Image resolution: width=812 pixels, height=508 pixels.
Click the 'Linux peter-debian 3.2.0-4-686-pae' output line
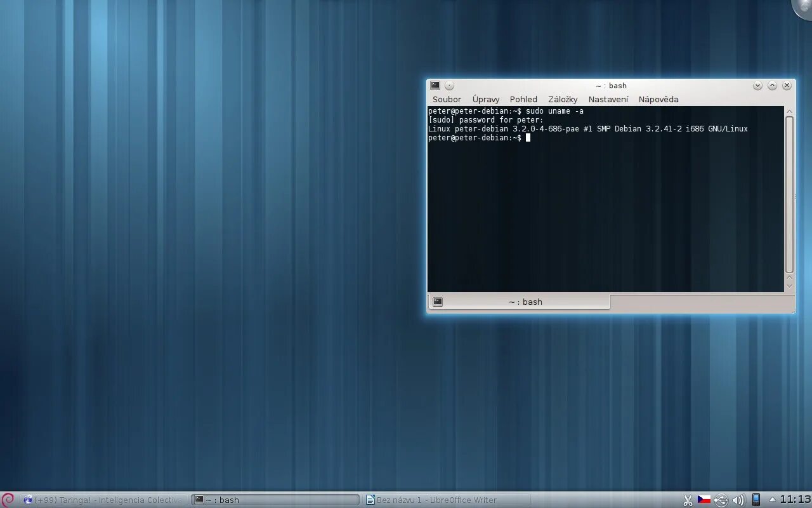[588, 129]
